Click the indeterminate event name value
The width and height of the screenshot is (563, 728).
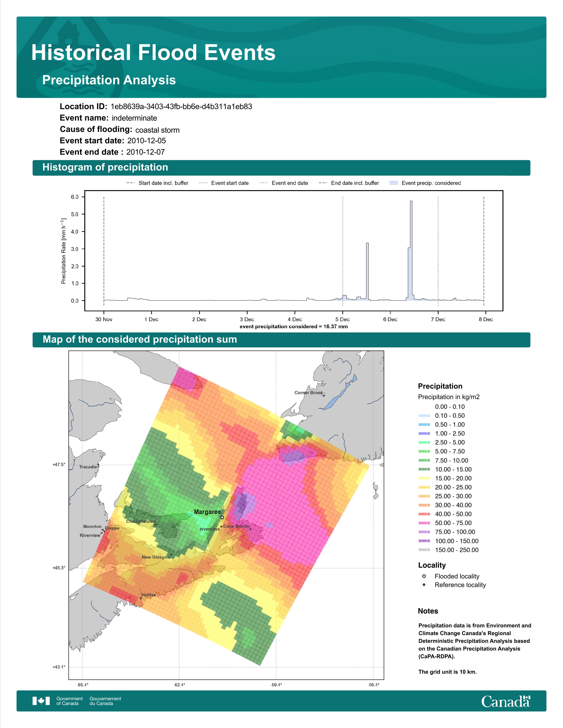click(x=134, y=118)
